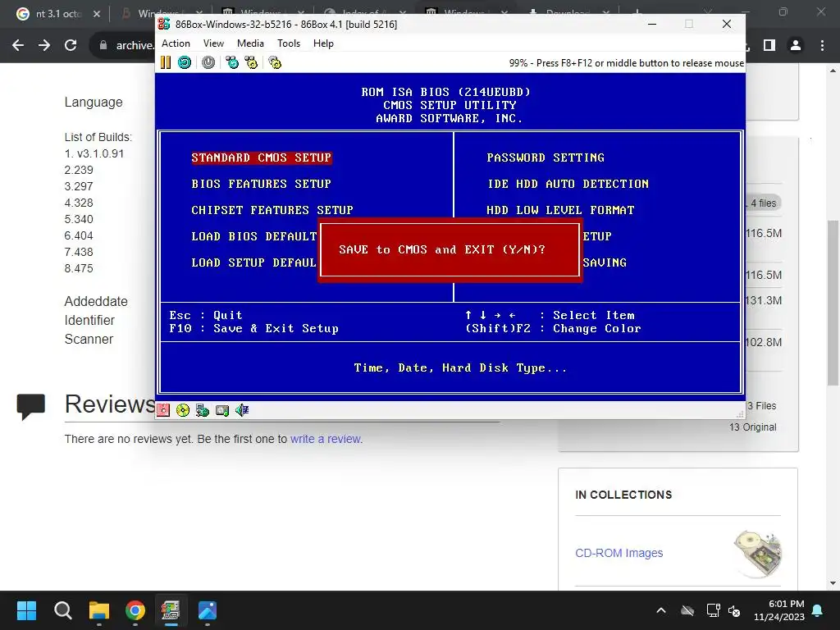Select STANDARD CMOS SETUP in BIOS
Image resolution: width=840 pixels, height=630 pixels.
262,157
